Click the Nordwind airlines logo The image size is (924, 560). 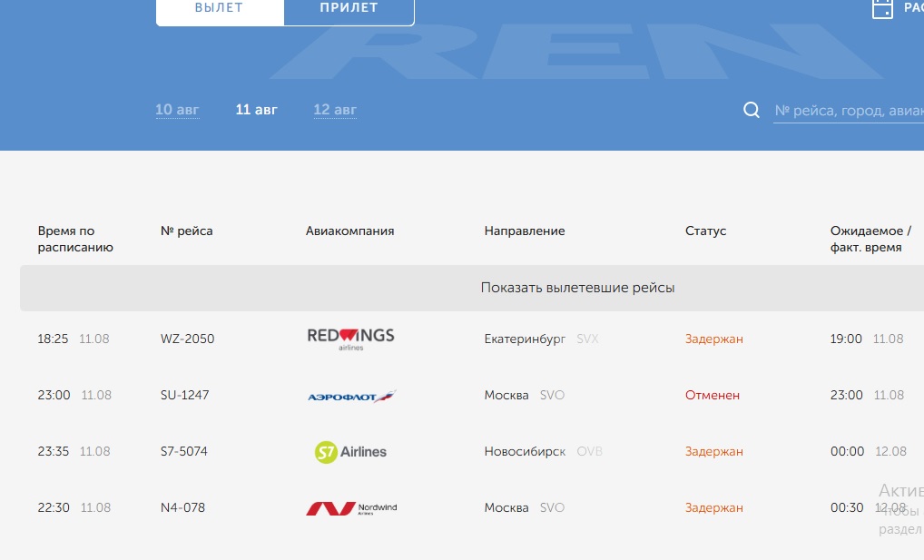pos(350,508)
